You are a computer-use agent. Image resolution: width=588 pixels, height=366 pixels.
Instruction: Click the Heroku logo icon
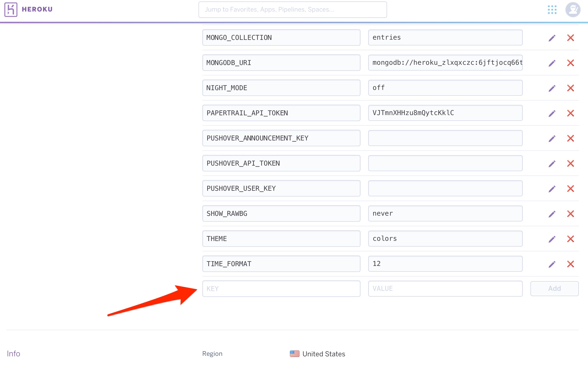coord(11,9)
